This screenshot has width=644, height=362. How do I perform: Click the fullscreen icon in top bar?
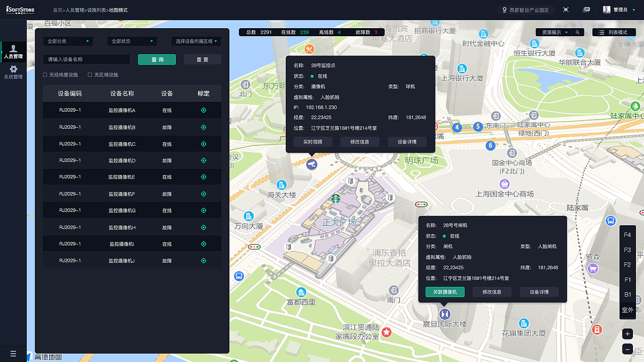[x=566, y=10]
